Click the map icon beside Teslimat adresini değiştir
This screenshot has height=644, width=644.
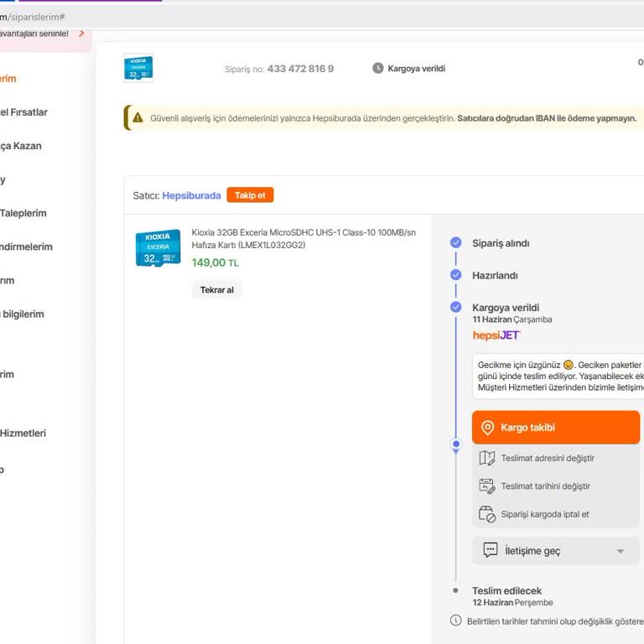(487, 458)
